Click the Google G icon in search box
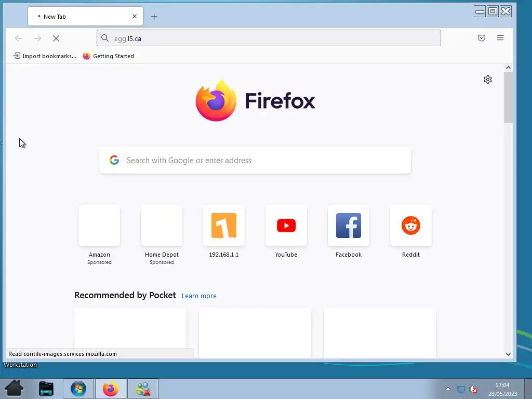 [x=114, y=160]
